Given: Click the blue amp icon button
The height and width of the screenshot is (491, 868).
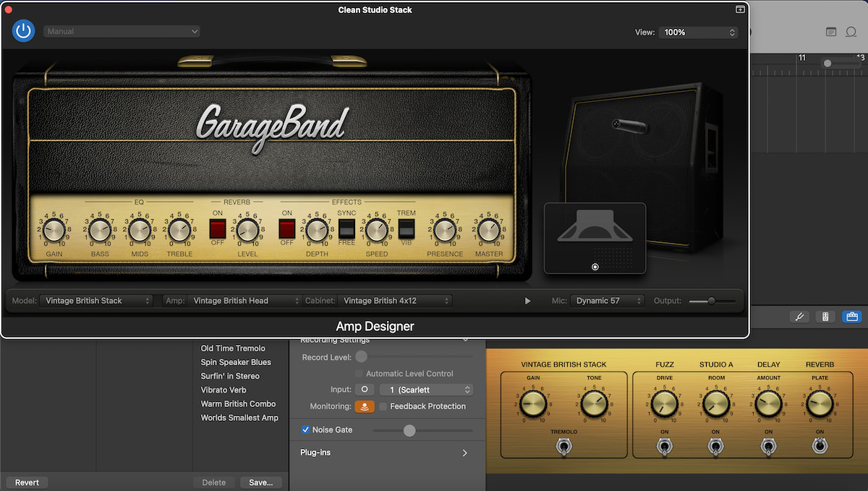Looking at the screenshot, I should tap(851, 317).
